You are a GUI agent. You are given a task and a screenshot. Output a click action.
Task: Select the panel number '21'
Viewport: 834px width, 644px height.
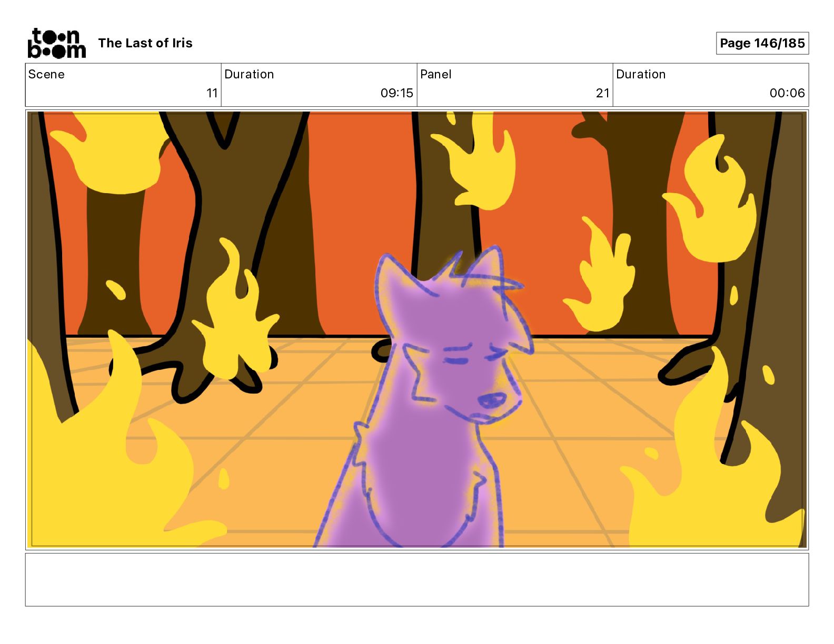[x=603, y=93]
